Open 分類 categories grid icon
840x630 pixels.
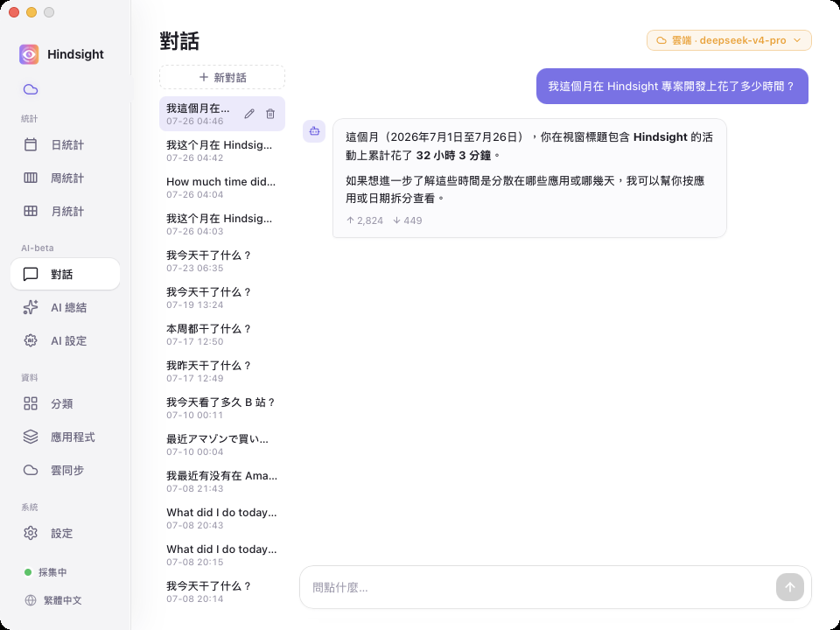click(x=31, y=403)
